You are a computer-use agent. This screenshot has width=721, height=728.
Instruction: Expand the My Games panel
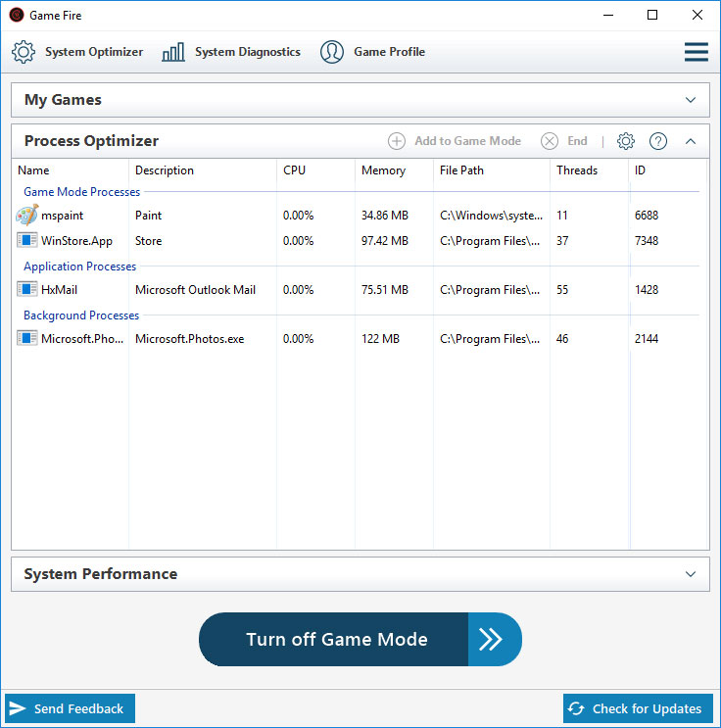691,100
